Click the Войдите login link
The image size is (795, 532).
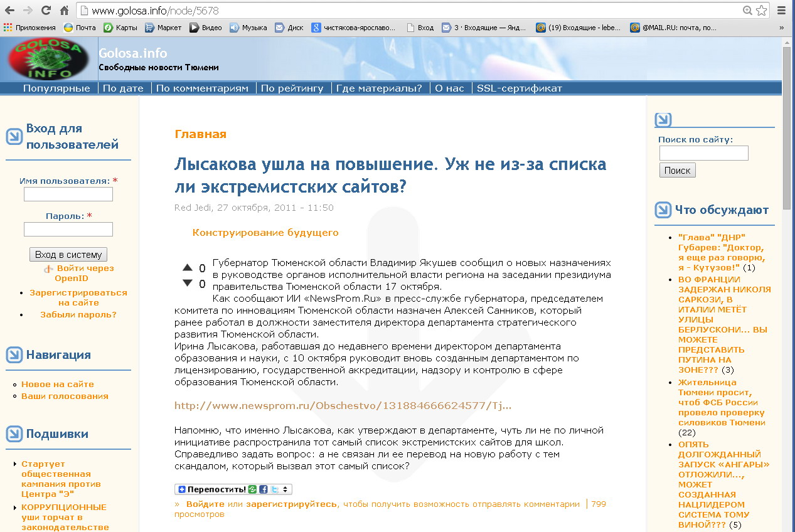(x=205, y=504)
